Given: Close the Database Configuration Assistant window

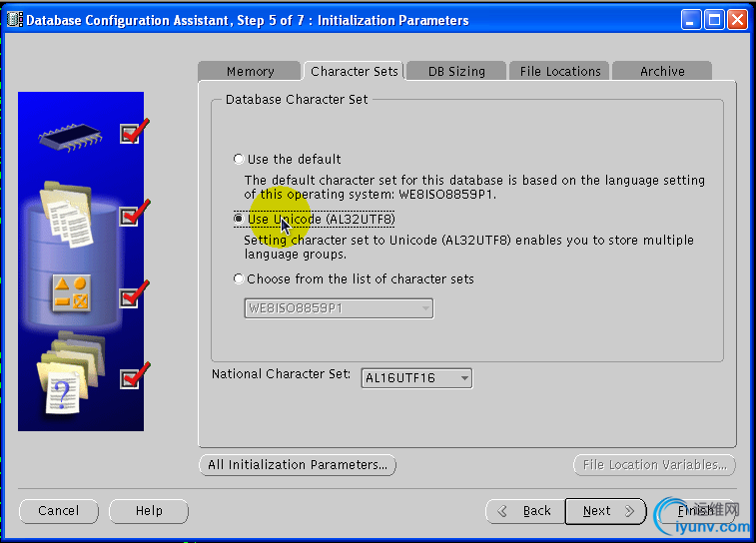Looking at the screenshot, I should pyautogui.click(x=738, y=20).
